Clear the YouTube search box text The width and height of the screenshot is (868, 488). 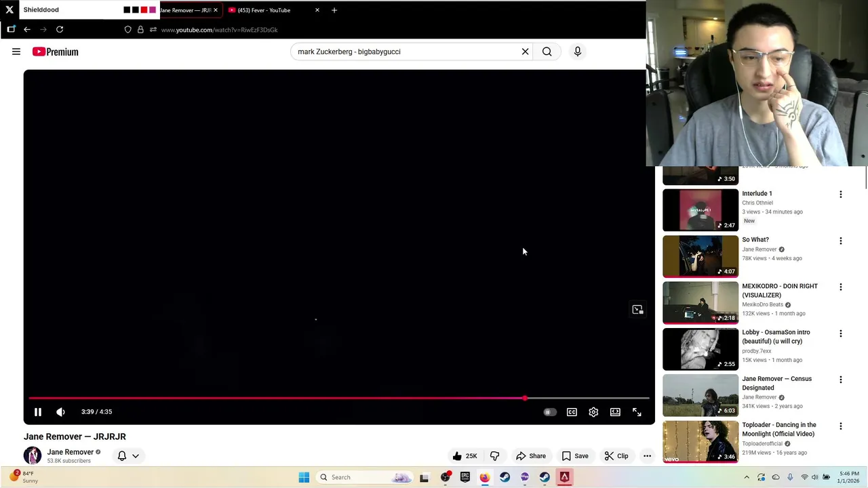525,52
